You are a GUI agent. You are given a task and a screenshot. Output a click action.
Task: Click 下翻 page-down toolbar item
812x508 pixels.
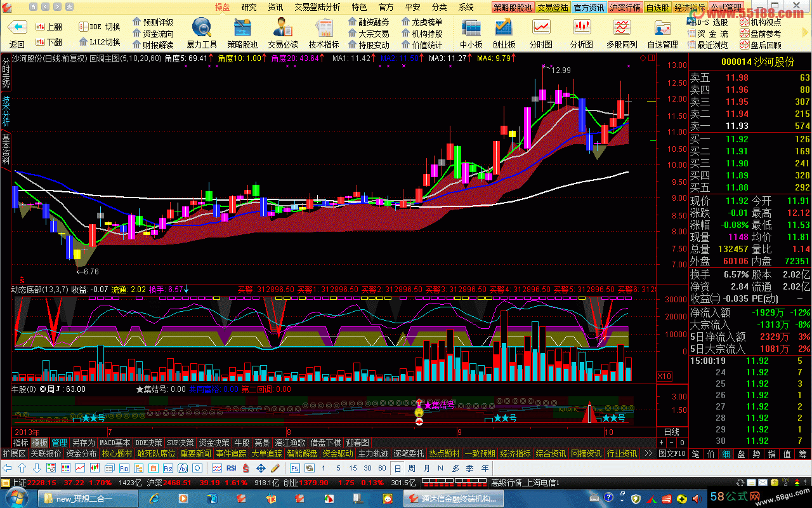(49, 42)
